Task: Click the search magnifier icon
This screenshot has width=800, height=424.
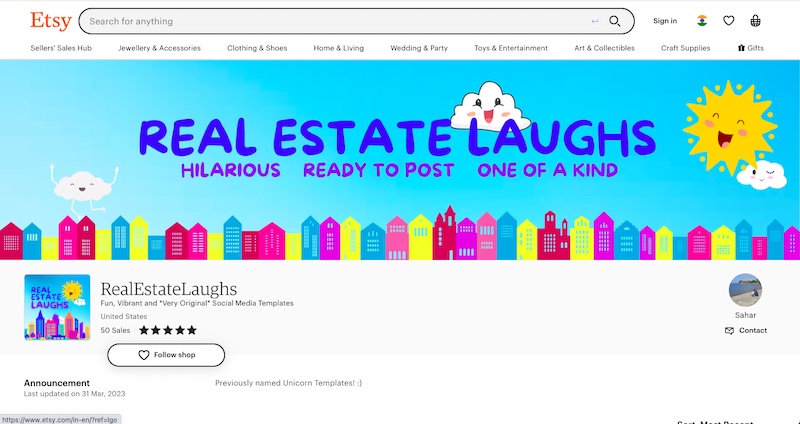Action: tap(615, 21)
